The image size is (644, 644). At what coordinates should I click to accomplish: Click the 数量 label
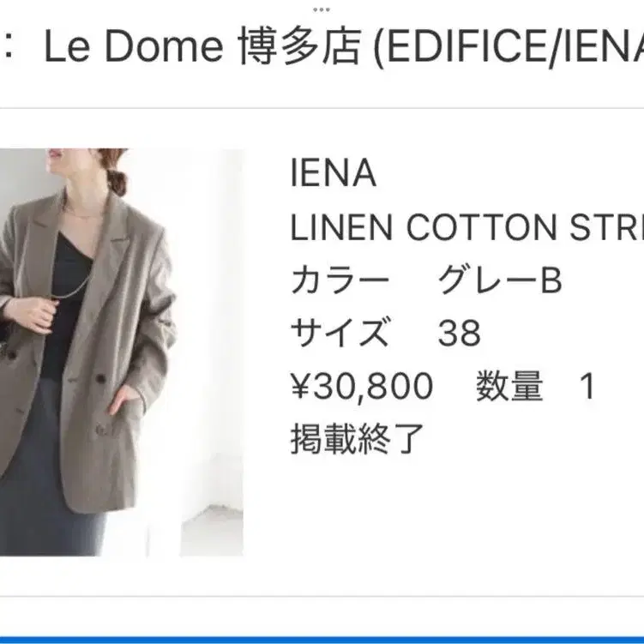pos(509,386)
